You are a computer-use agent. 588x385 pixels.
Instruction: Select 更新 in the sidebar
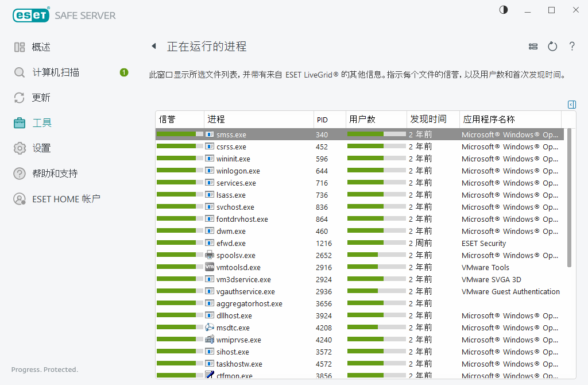[41, 98]
